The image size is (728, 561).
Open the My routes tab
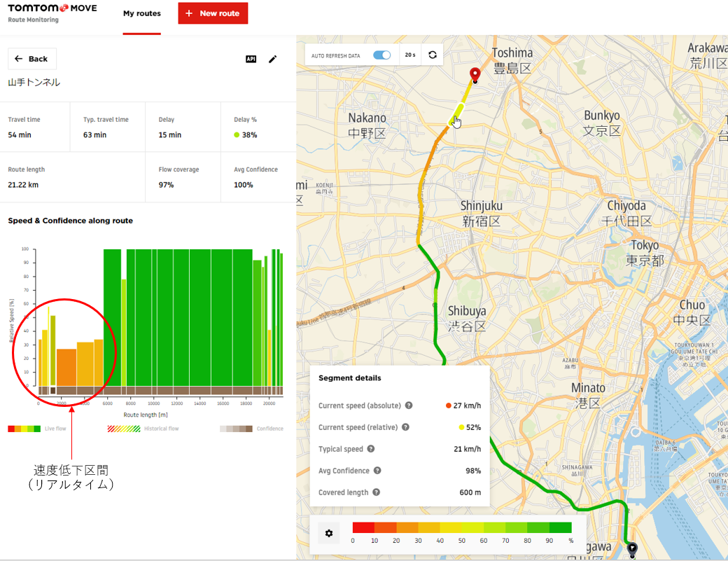pos(141,13)
